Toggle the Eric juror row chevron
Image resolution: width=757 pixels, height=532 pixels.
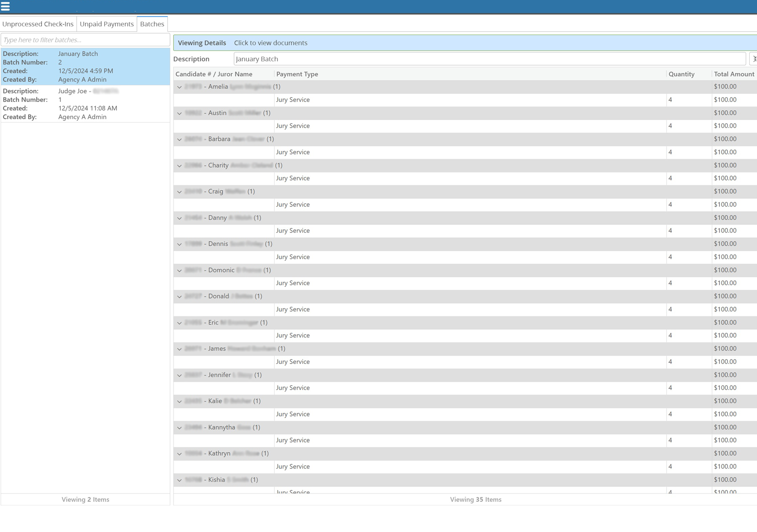[x=179, y=323]
